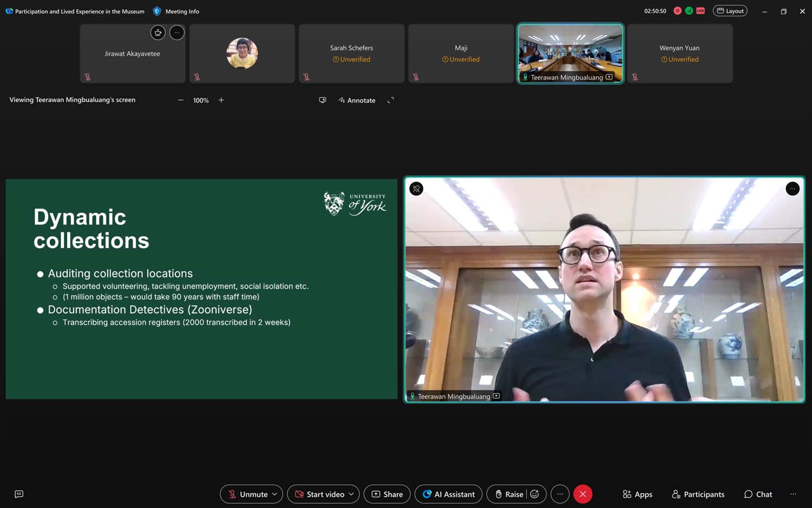The height and width of the screenshot is (508, 812).
Task: Expand the audio options arrow beside Unmute
Action: 274,494
